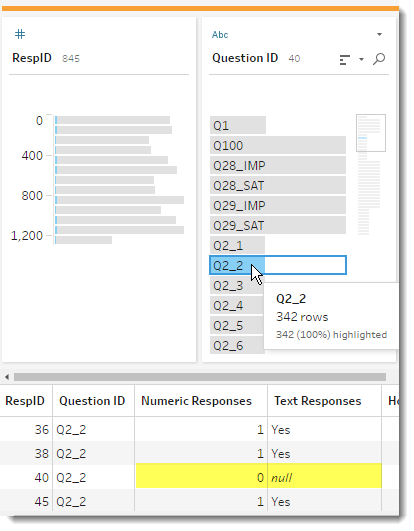Click the highlighted null text response cell

click(x=324, y=476)
